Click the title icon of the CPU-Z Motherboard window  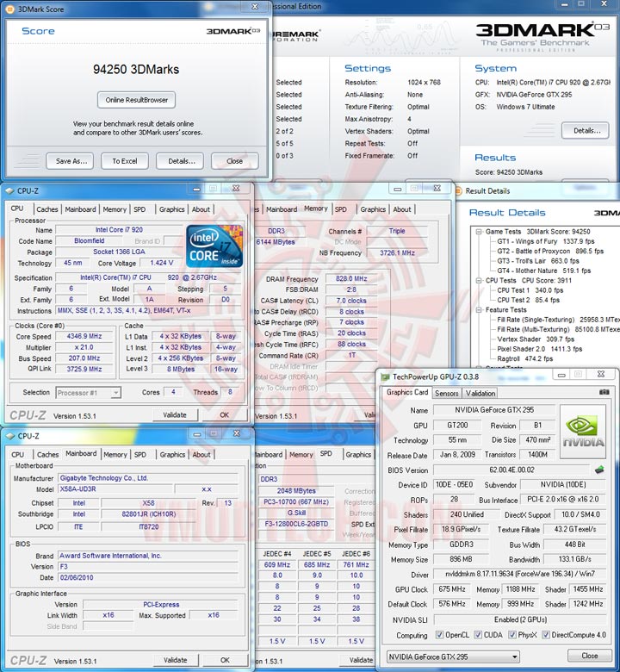pyautogui.click(x=10, y=436)
